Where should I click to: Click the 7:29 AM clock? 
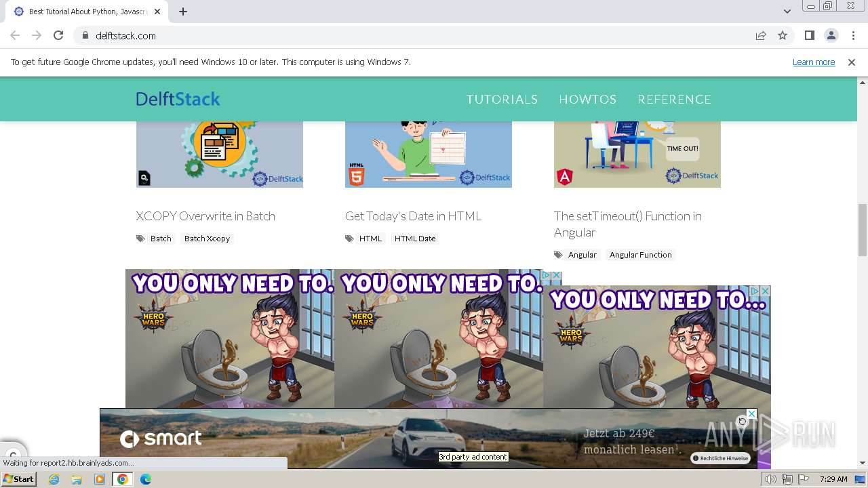coord(833,479)
